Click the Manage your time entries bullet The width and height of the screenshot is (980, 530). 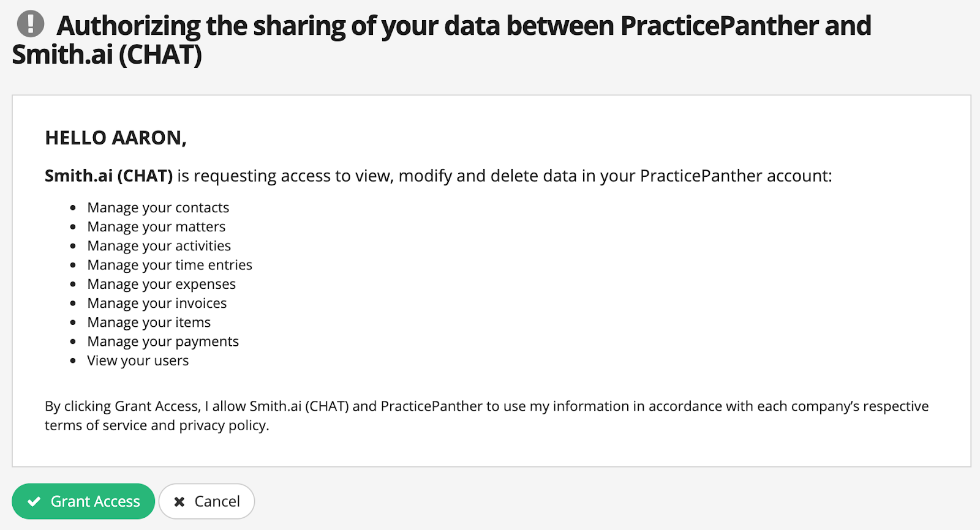click(170, 265)
